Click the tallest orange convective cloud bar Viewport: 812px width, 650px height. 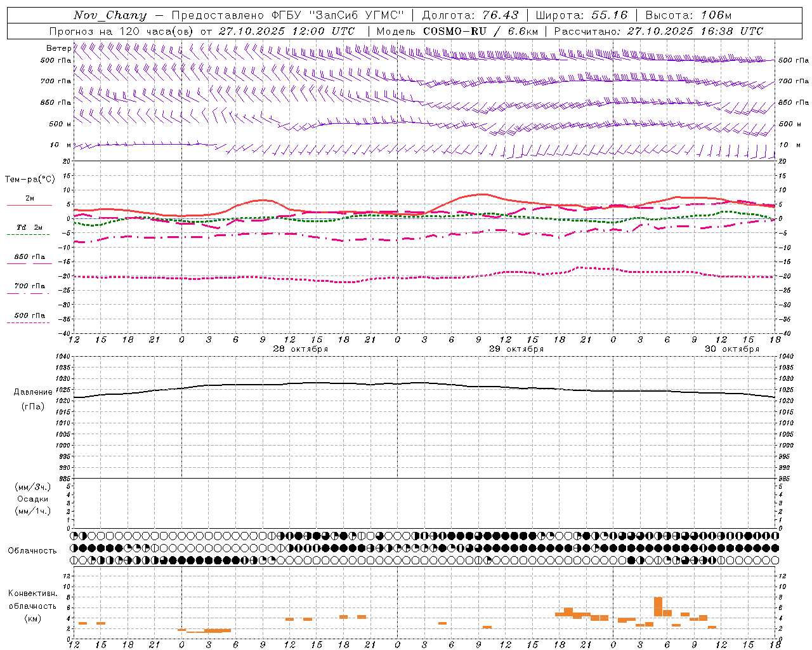pyautogui.click(x=658, y=606)
